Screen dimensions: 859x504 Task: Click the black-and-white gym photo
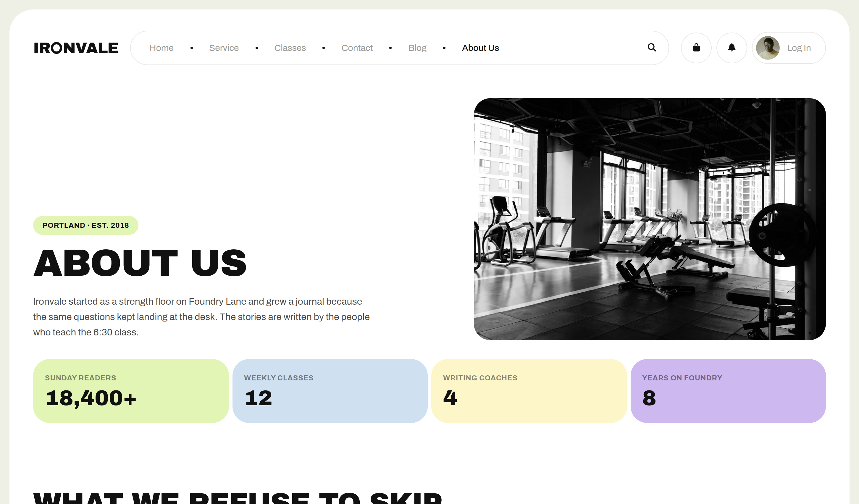click(x=649, y=219)
